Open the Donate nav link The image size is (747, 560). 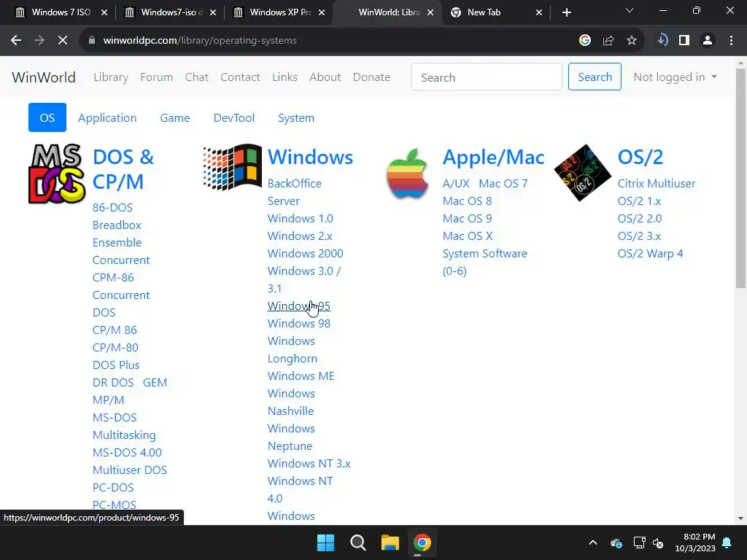coord(371,77)
